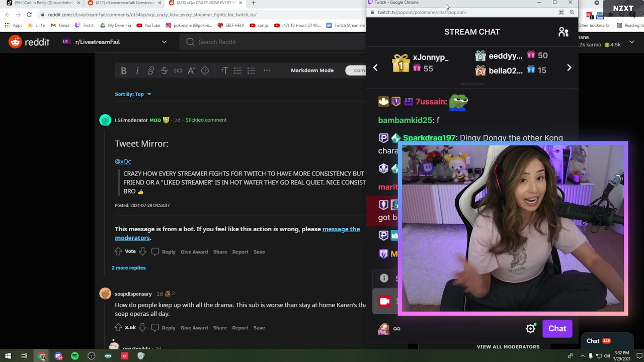This screenshot has width=644, height=362.
Task: Save the LSFmoderator comment
Action: click(x=259, y=252)
